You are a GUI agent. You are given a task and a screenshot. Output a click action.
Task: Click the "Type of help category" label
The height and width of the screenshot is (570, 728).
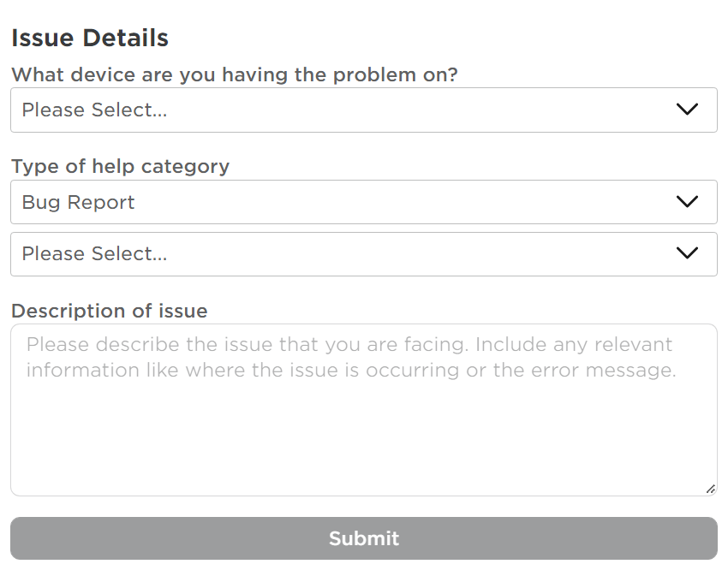click(x=121, y=166)
